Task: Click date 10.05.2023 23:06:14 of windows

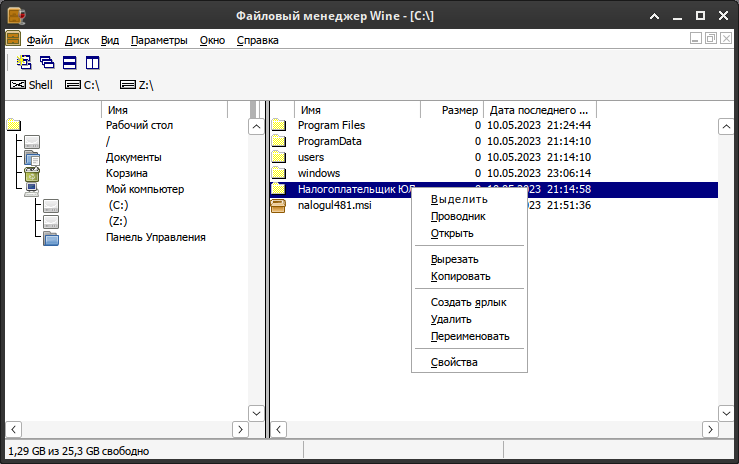Action: click(x=539, y=173)
